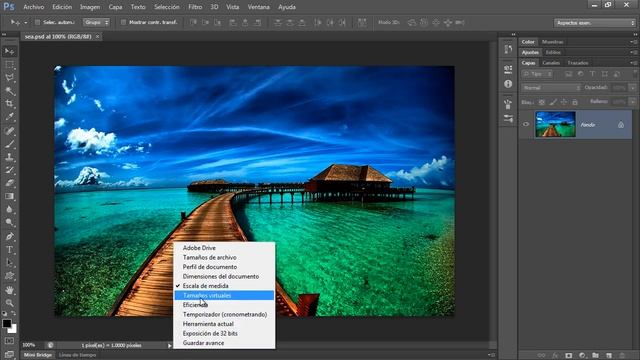Enable Selec. autom. checkbox
The image size is (640, 360).
(x=38, y=22)
